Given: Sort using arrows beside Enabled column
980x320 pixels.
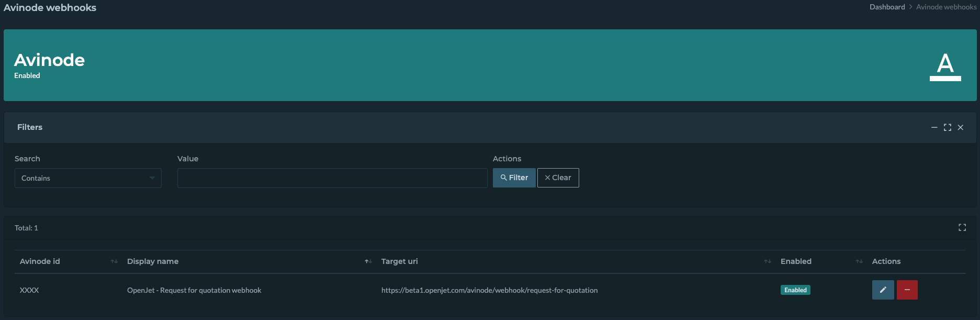Looking at the screenshot, I should pyautogui.click(x=859, y=261).
